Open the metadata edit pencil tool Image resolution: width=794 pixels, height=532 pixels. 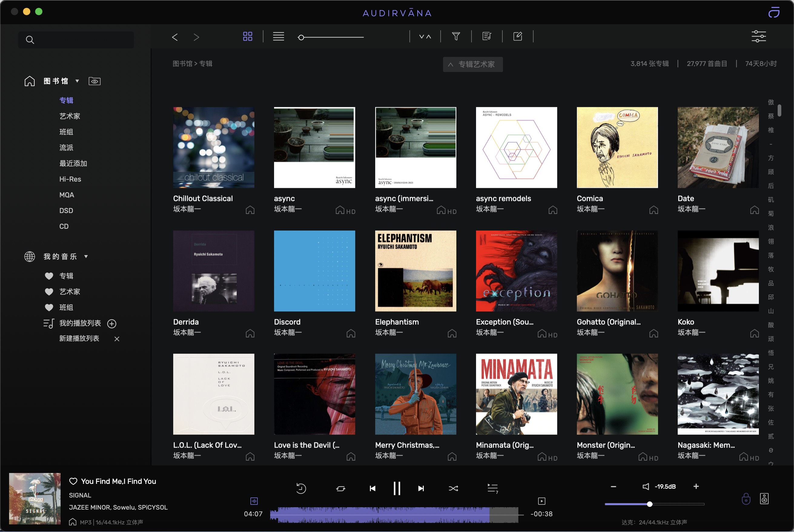(x=517, y=36)
